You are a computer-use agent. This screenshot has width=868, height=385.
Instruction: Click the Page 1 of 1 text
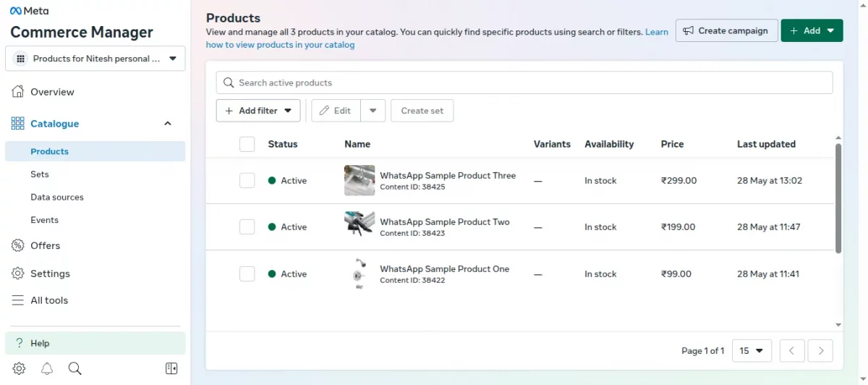point(702,351)
